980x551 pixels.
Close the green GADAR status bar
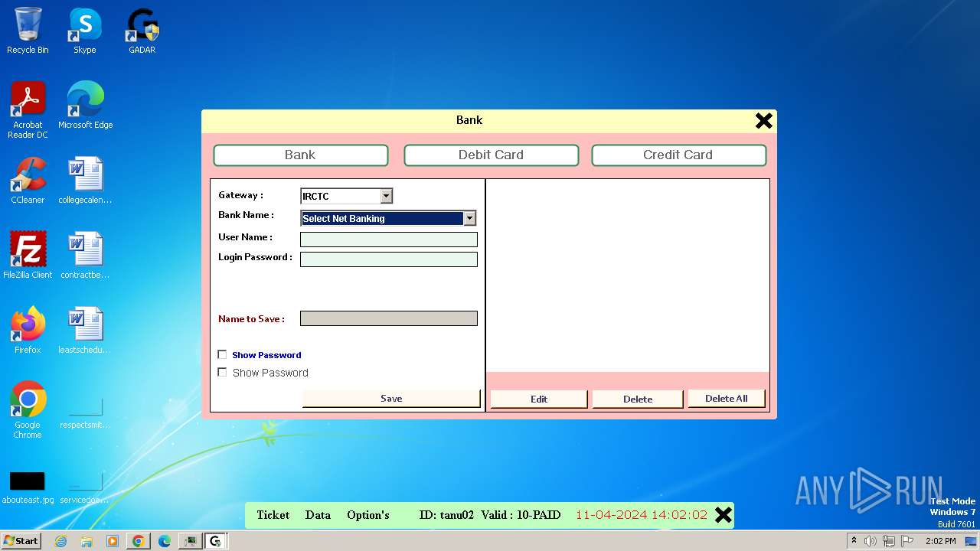click(724, 515)
